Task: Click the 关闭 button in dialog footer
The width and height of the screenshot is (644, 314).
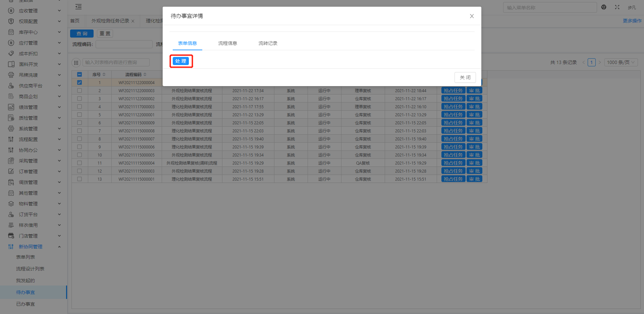Action: coord(465,77)
